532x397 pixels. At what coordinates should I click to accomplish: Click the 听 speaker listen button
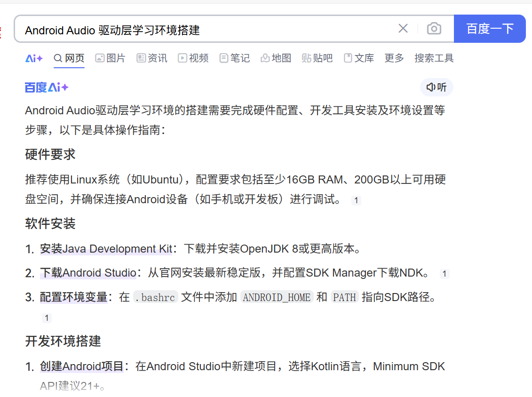pyautogui.click(x=437, y=87)
